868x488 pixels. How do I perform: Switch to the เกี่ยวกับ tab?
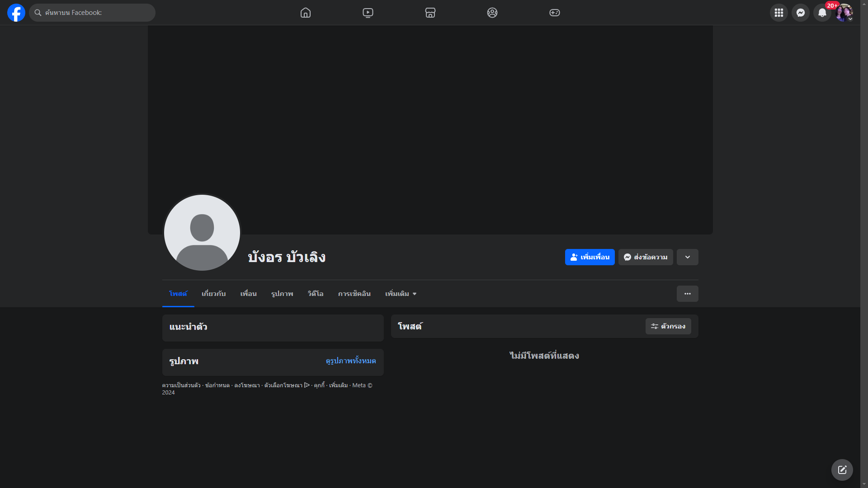coord(213,294)
